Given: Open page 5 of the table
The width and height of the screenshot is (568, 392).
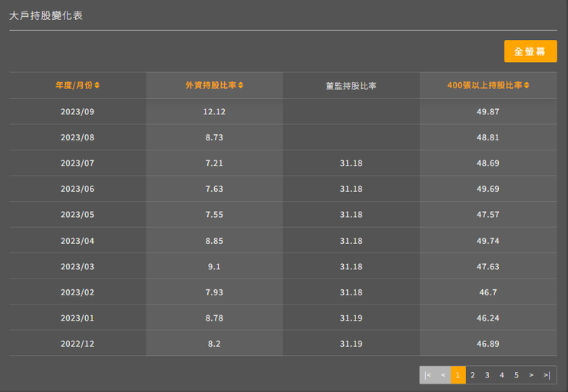Looking at the screenshot, I should 517,375.
